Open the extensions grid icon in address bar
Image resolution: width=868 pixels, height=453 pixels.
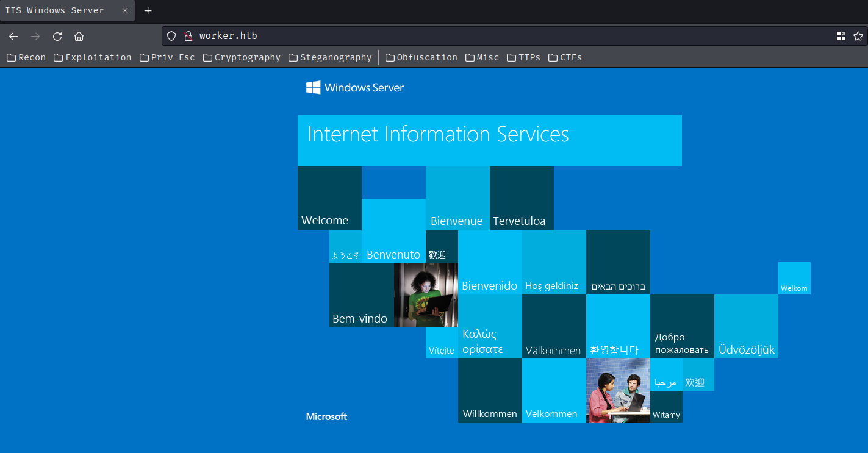(841, 36)
